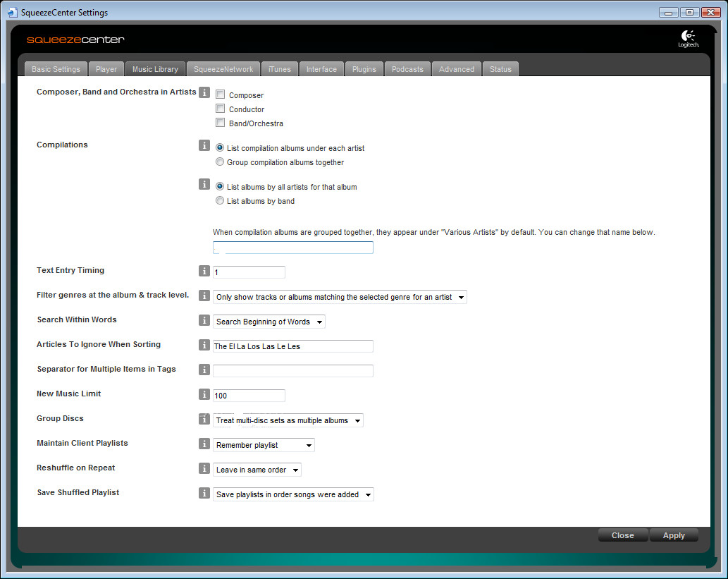Go to Podcasts tab
Screen dimensions: 728x579
point(407,69)
